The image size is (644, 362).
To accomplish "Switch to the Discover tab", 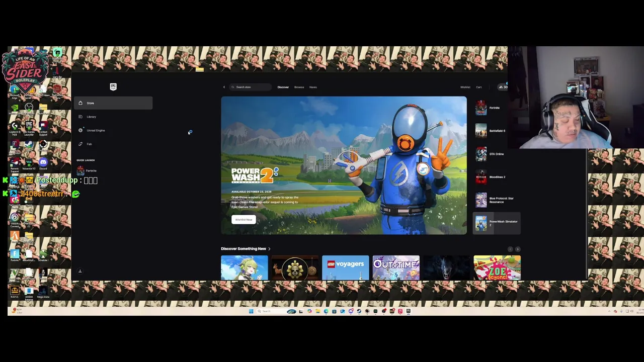I will click(283, 87).
